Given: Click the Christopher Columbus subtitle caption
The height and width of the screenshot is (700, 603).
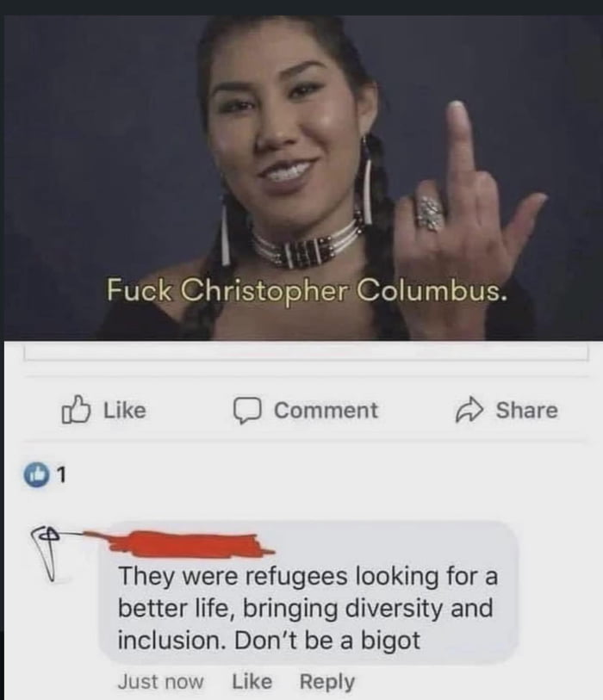Looking at the screenshot, I should 307,290.
